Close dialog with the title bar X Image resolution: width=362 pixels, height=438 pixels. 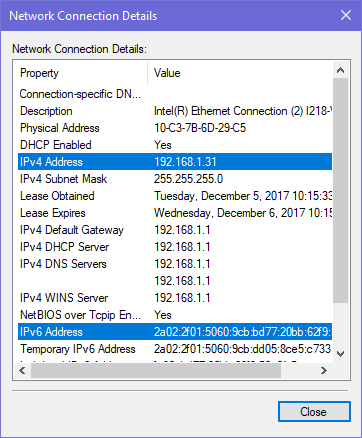(x=346, y=15)
